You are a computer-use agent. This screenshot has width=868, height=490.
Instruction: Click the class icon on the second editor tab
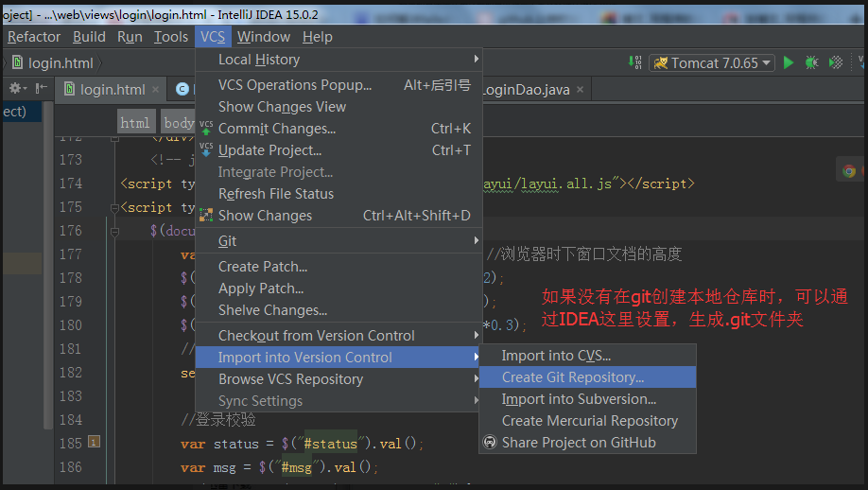point(182,89)
